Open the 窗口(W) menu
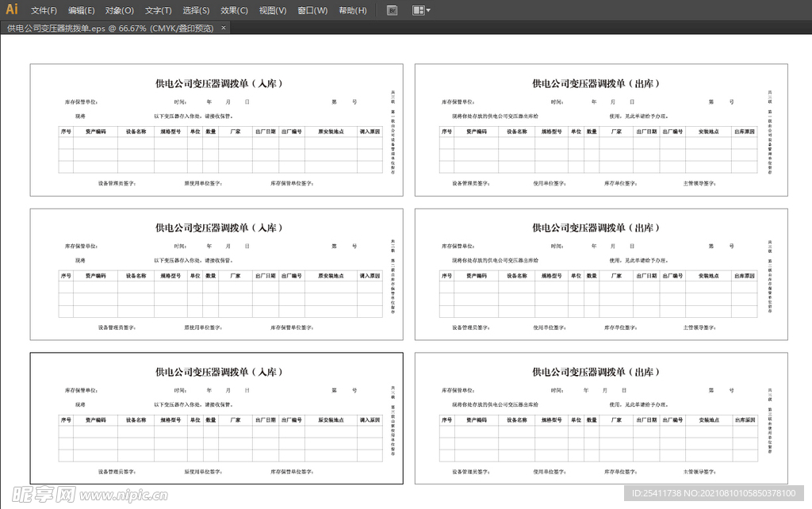The height and width of the screenshot is (509, 812). [x=312, y=10]
